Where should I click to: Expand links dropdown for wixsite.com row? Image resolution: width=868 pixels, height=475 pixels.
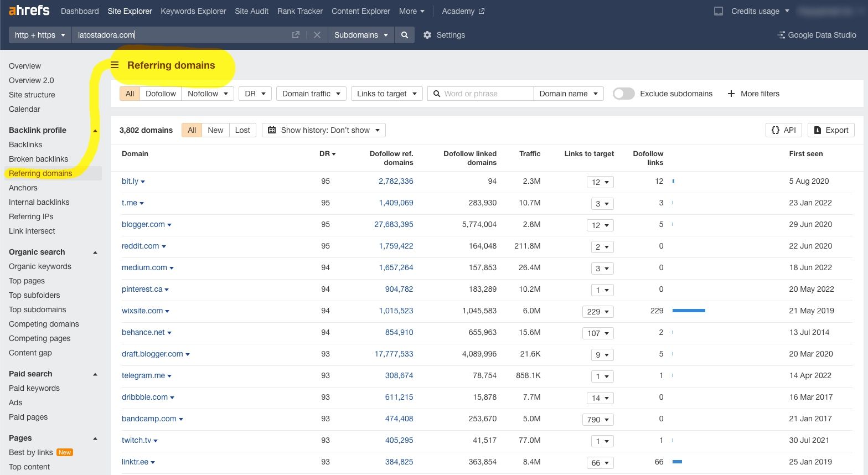[598, 312]
